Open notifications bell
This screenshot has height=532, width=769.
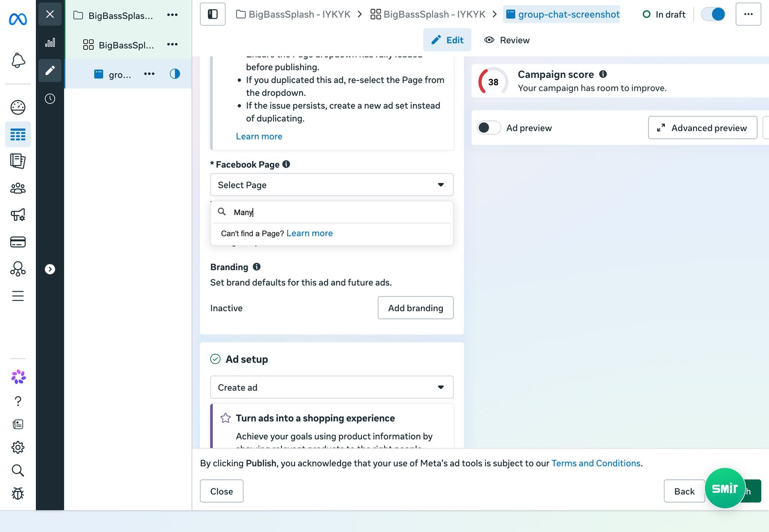(x=18, y=60)
